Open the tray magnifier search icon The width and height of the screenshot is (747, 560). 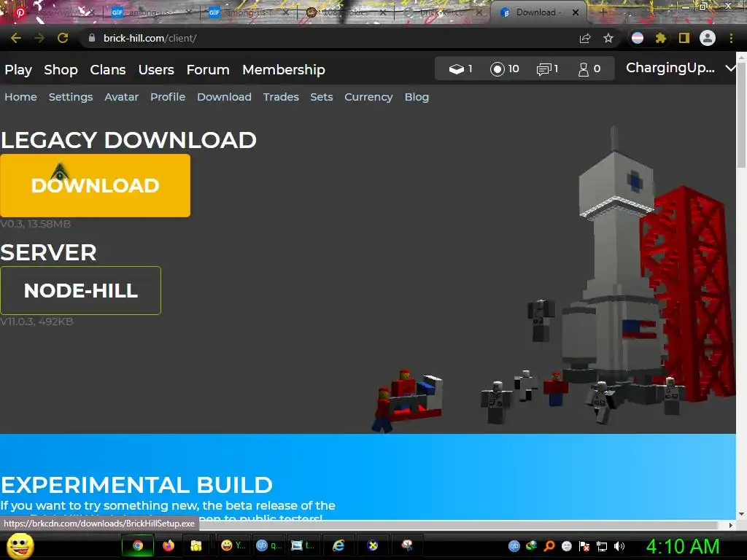(x=549, y=546)
